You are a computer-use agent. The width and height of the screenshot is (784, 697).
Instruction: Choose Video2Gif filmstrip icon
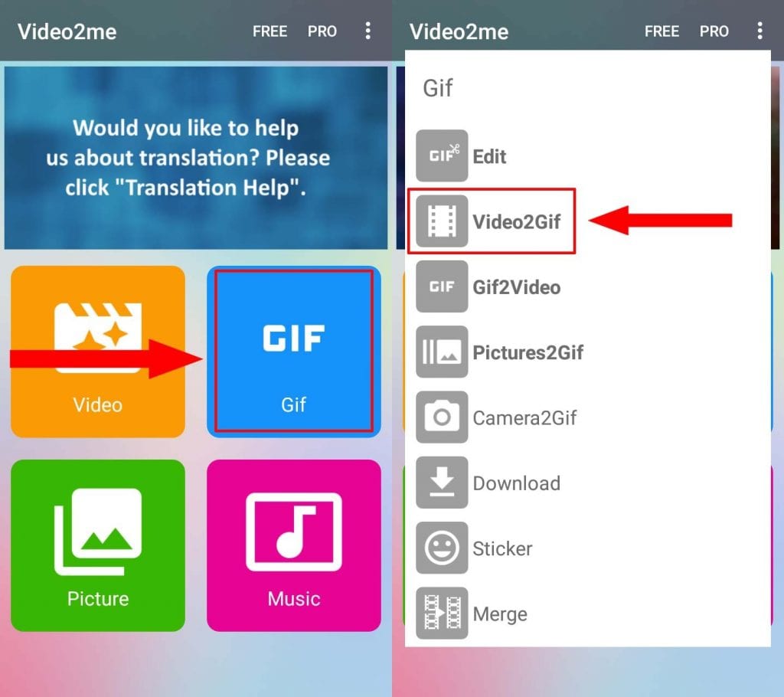click(442, 221)
